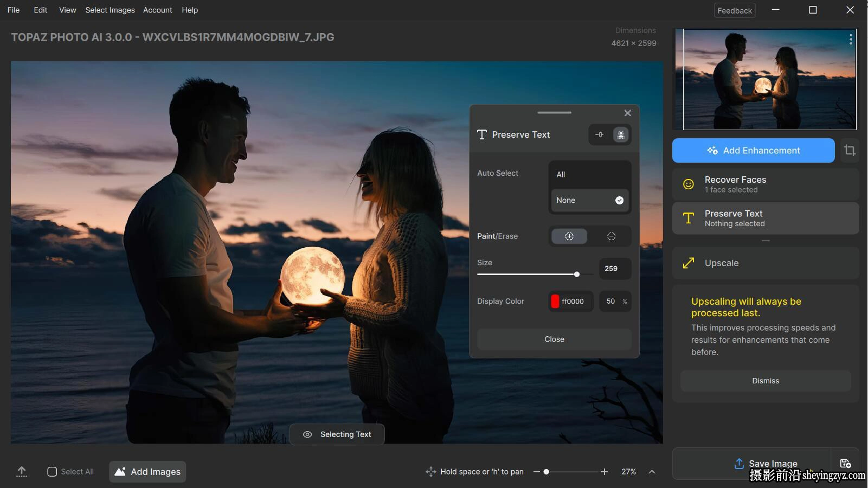Click the T icon in the Preserve Text panel header

[481, 134]
